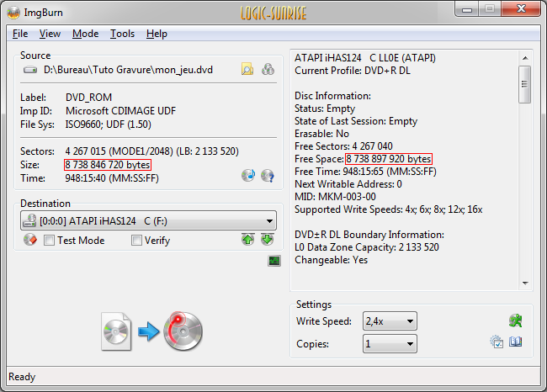Image resolution: width=547 pixels, height=392 pixels.
Task: Click the Size value 8 738 846 720 bytes
Action: click(108, 165)
